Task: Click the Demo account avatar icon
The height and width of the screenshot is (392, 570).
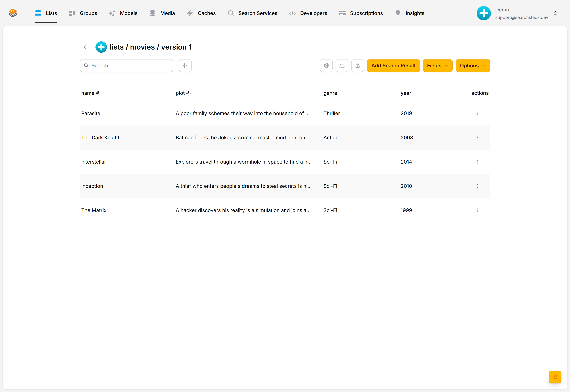Action: tap(484, 13)
